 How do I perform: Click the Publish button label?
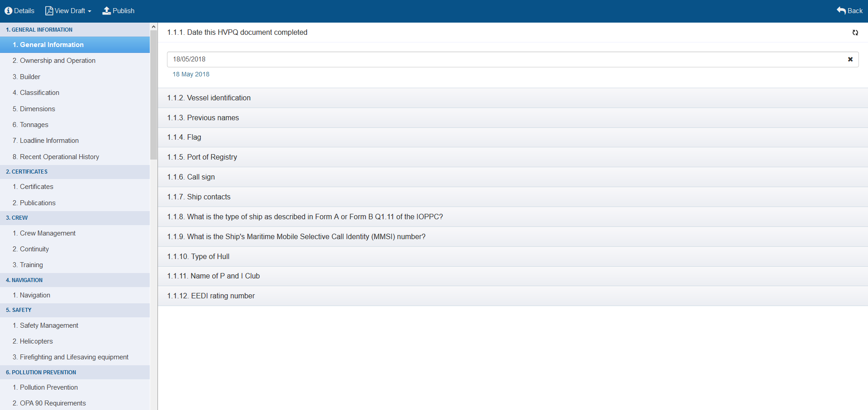coord(124,11)
